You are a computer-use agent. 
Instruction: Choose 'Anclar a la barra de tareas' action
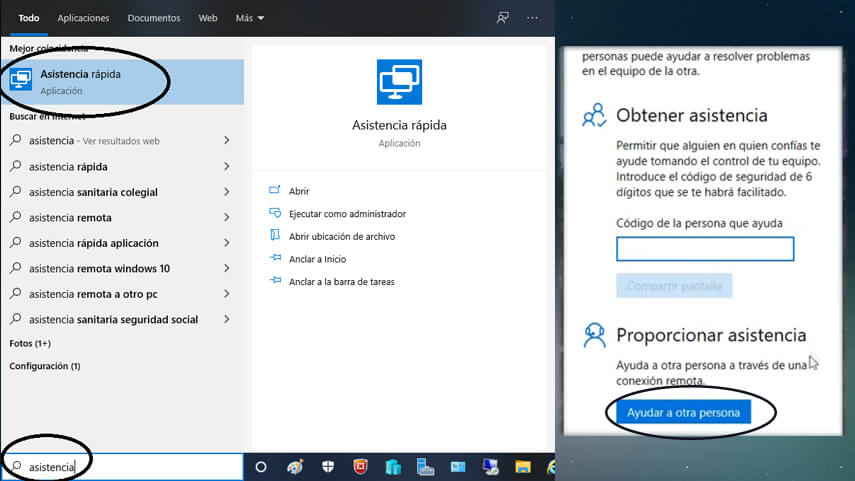click(341, 281)
